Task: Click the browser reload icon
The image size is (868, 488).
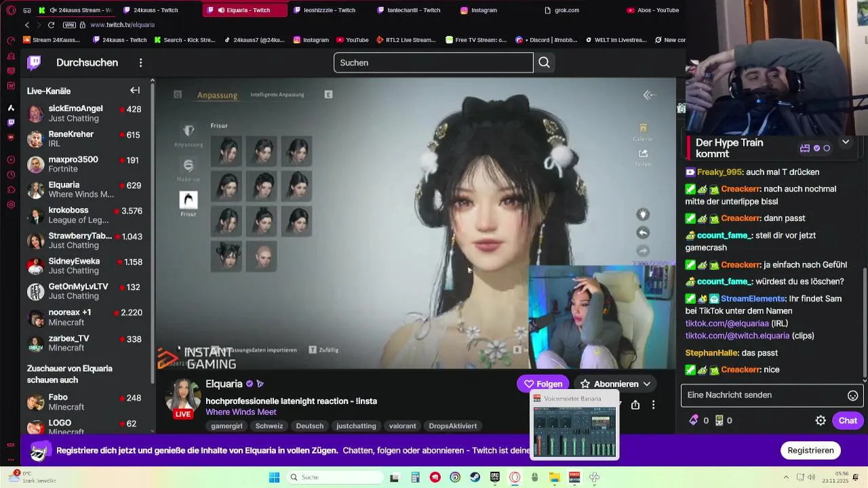Action: pos(51,25)
